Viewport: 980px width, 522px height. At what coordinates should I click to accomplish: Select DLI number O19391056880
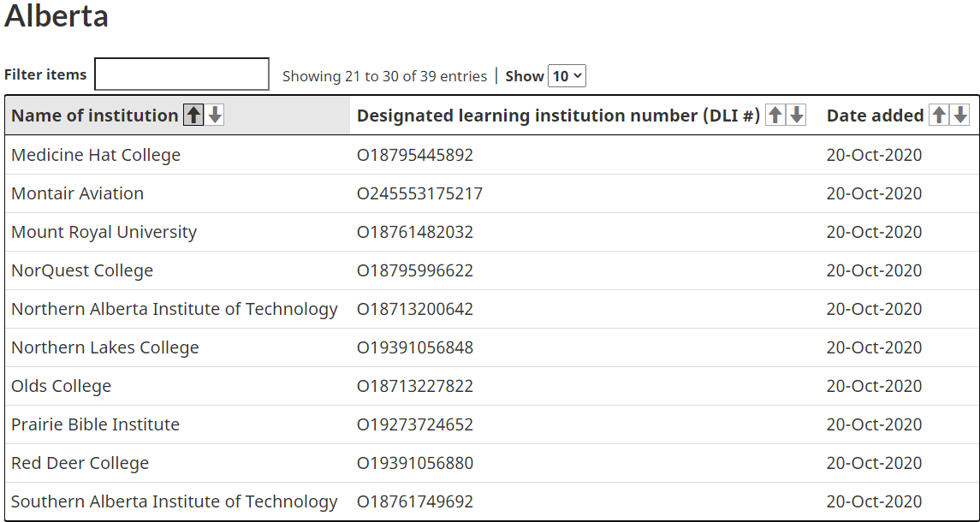point(415,463)
